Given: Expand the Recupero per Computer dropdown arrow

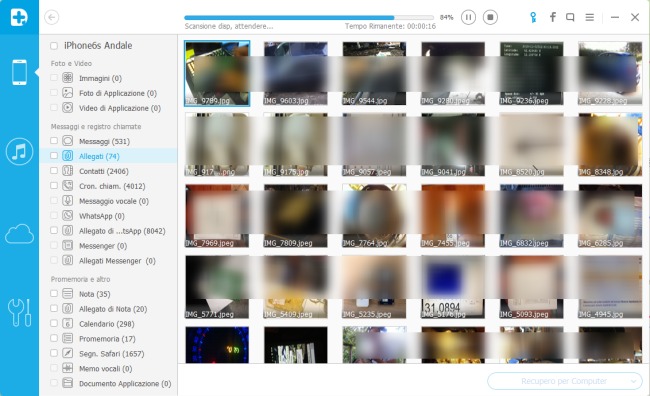Looking at the screenshot, I should tap(633, 381).
